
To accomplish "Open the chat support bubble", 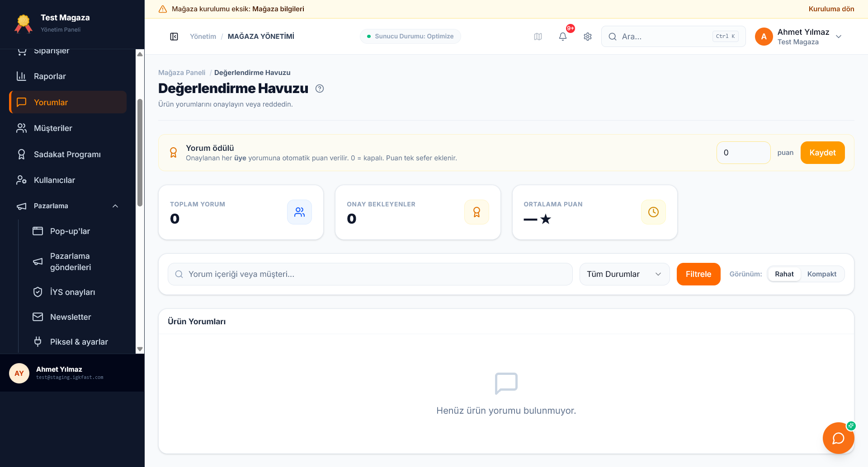I will click(839, 438).
